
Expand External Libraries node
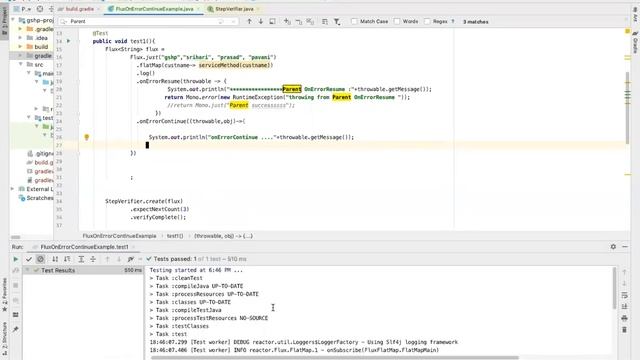(13, 189)
